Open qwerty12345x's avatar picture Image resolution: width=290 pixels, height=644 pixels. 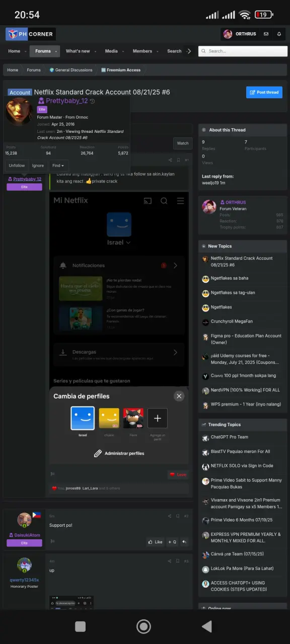tap(24, 565)
